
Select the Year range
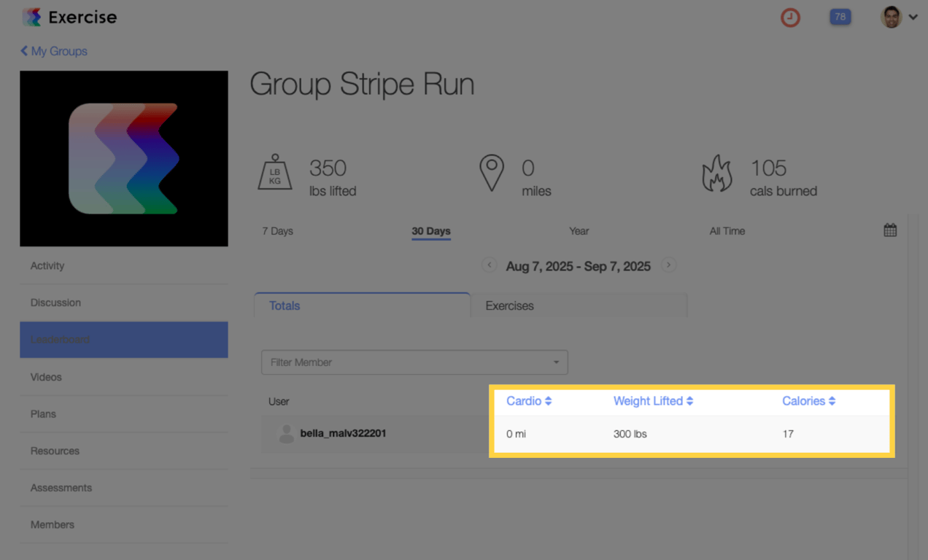click(x=579, y=231)
